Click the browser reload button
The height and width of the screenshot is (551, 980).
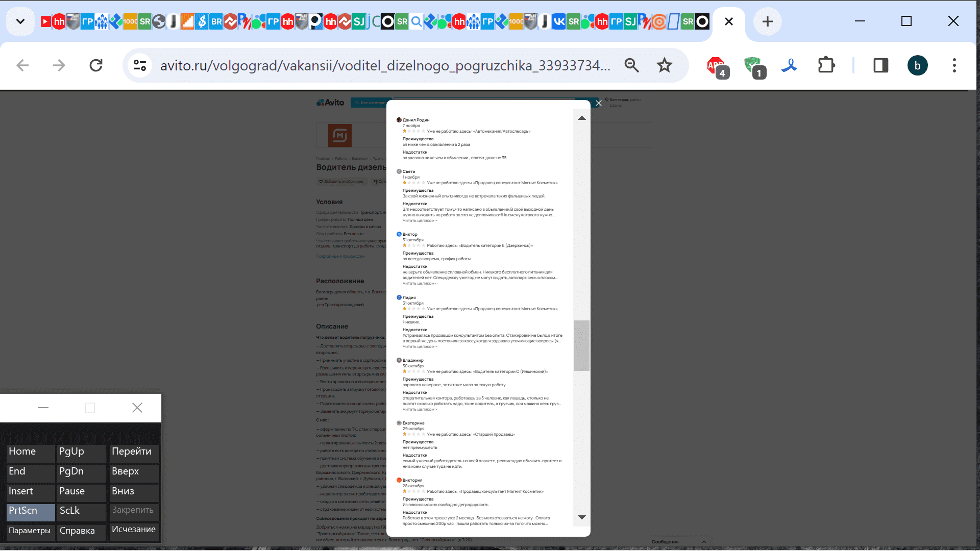(x=96, y=65)
